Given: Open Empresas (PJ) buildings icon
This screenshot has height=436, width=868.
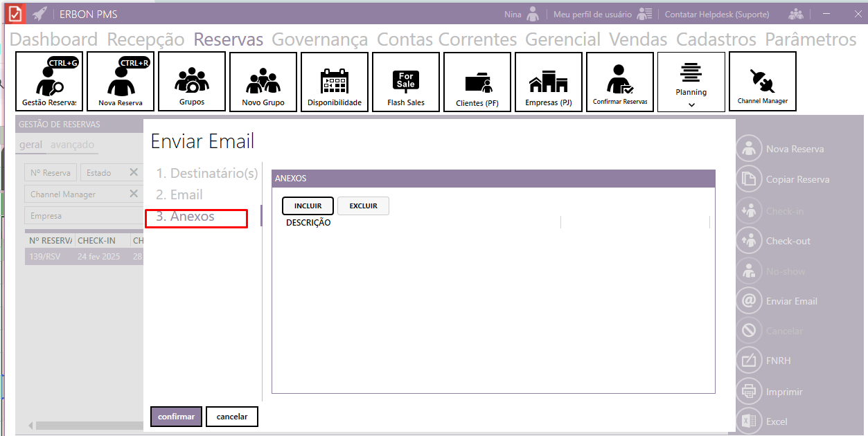Looking at the screenshot, I should click(x=548, y=82).
